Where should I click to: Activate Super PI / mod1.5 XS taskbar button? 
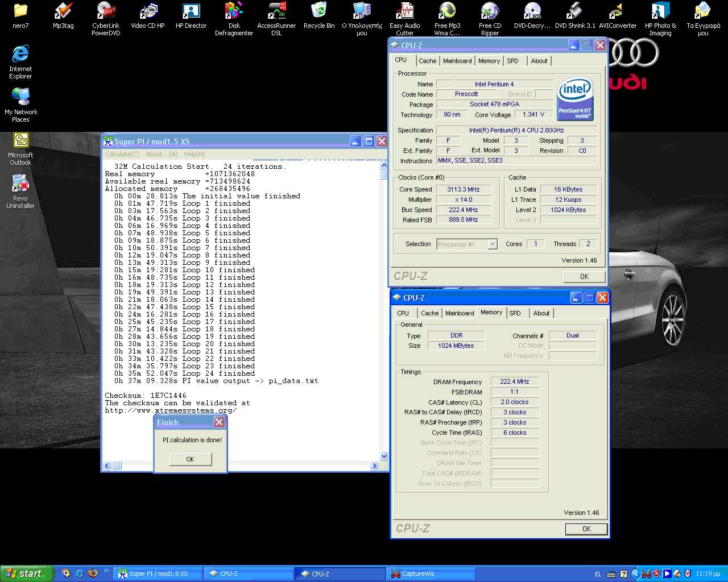[x=158, y=574]
